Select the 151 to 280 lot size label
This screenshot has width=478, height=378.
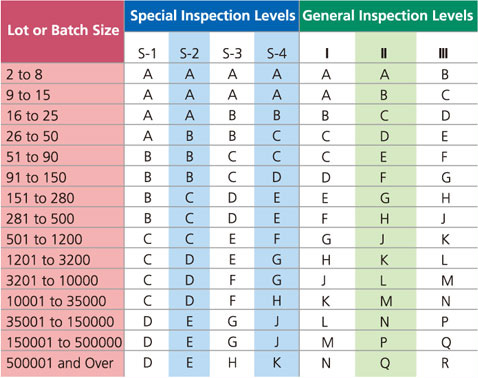click(x=40, y=198)
